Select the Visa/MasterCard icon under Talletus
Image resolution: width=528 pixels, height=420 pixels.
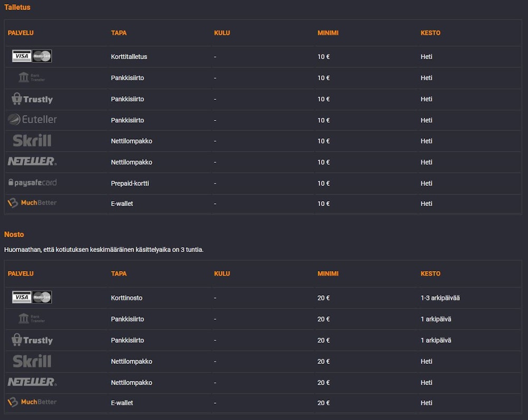coord(31,57)
